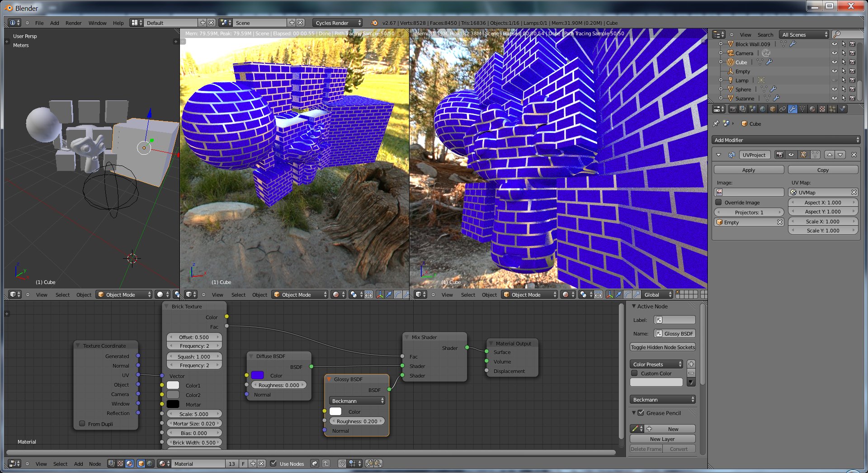Click the Glossy BSDF white color swatch

pyautogui.click(x=335, y=412)
